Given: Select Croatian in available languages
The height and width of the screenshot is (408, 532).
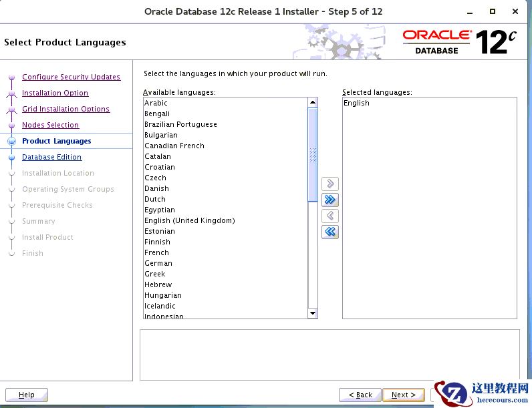Looking at the screenshot, I should 225,167.
